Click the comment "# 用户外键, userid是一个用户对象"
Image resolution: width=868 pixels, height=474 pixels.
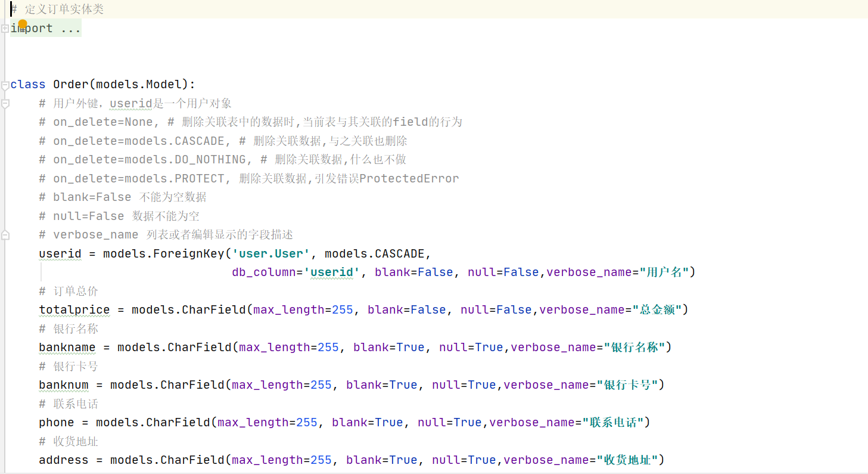tap(135, 103)
